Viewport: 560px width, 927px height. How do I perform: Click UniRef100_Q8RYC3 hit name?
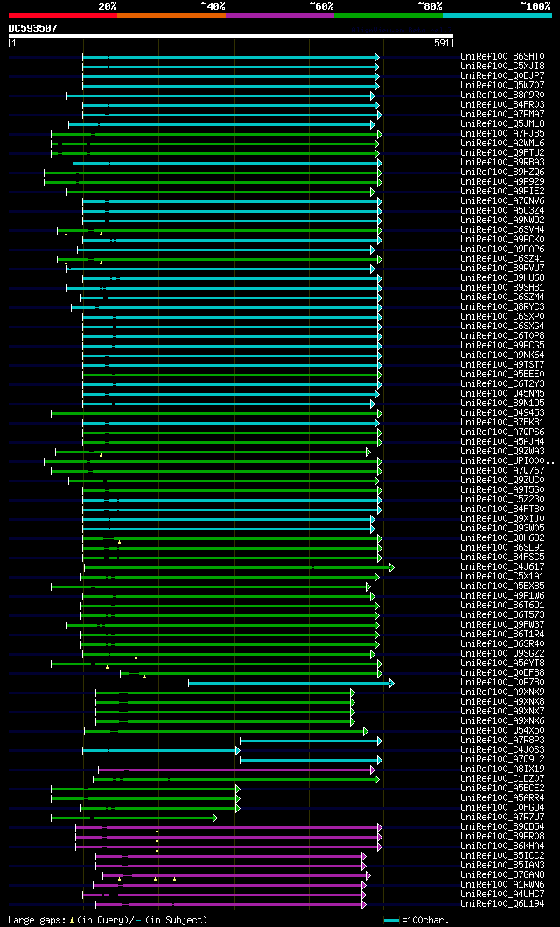click(x=503, y=307)
